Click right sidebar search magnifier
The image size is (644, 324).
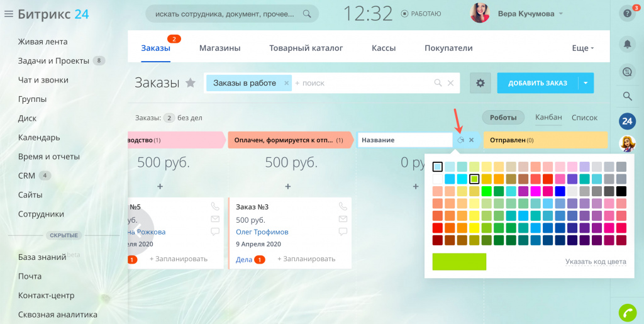pyautogui.click(x=627, y=96)
